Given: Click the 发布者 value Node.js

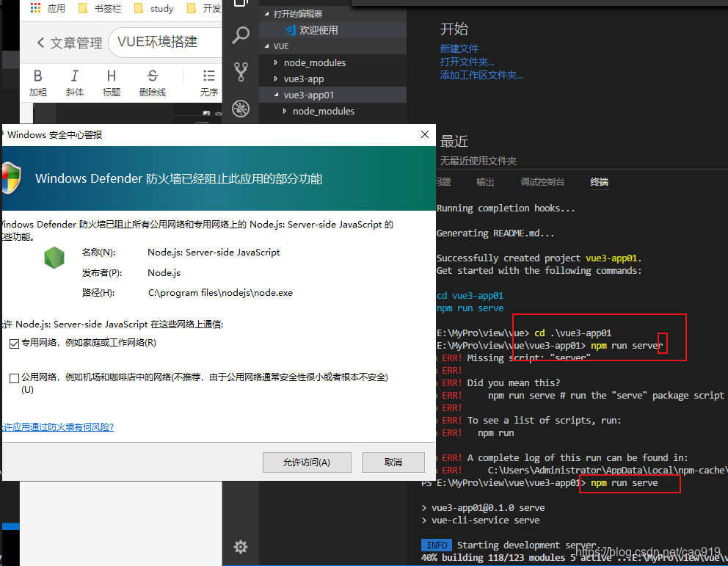Looking at the screenshot, I should pyautogui.click(x=164, y=273).
